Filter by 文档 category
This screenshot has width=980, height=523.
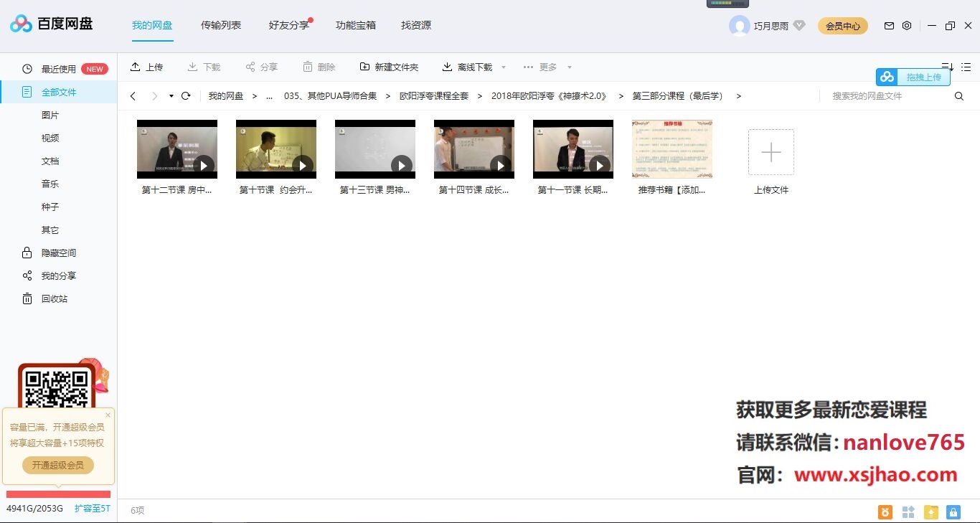50,161
